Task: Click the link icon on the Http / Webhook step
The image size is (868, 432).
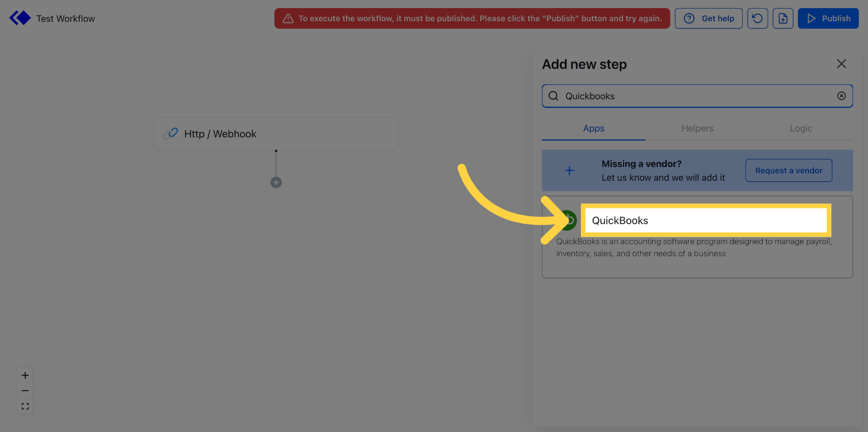Action: point(172,133)
